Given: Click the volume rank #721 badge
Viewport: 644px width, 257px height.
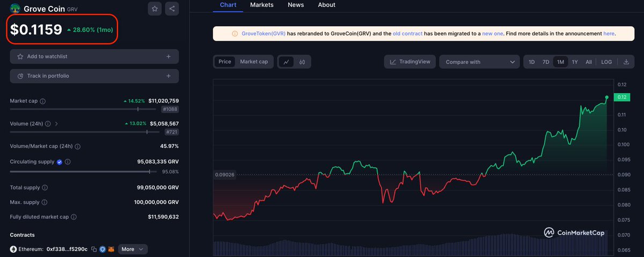Looking at the screenshot, I should (171, 131).
